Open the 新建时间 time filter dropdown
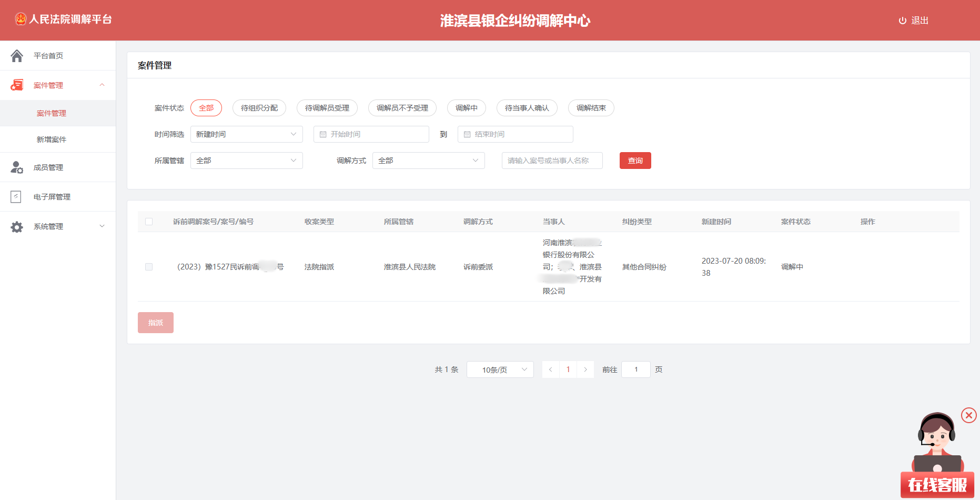 pos(247,134)
